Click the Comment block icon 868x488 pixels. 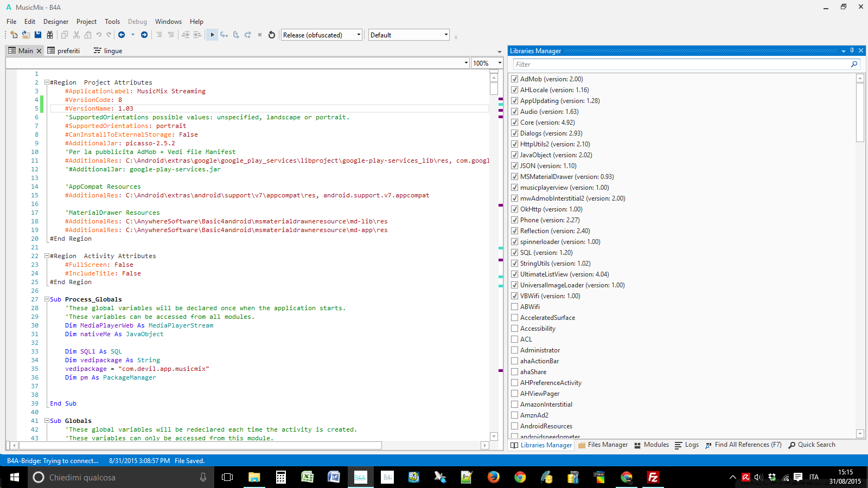point(159,35)
